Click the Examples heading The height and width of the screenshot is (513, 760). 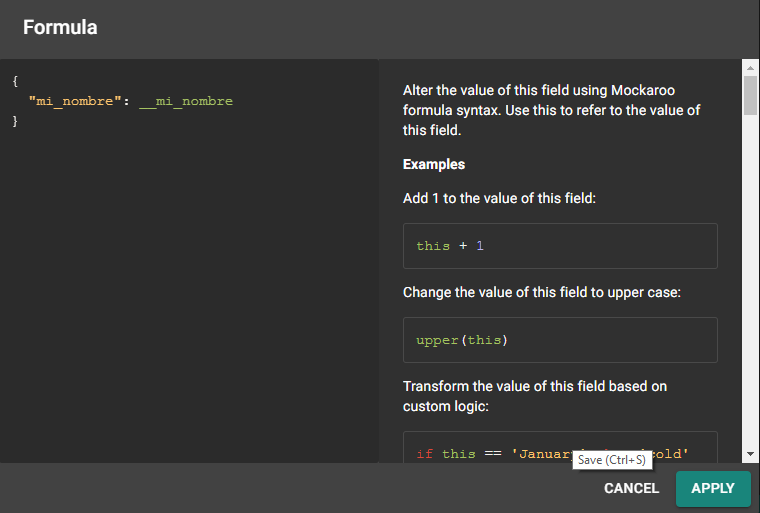click(434, 164)
